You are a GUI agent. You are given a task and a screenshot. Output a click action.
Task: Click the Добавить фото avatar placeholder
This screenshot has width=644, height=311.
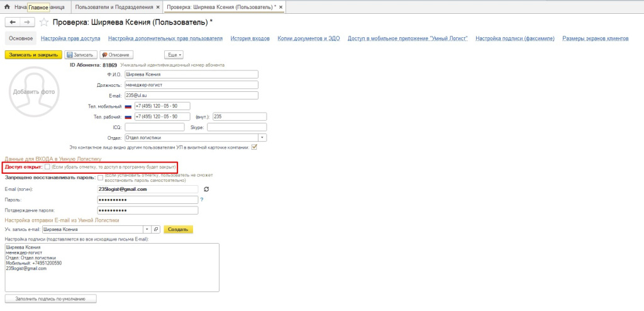[x=34, y=91]
